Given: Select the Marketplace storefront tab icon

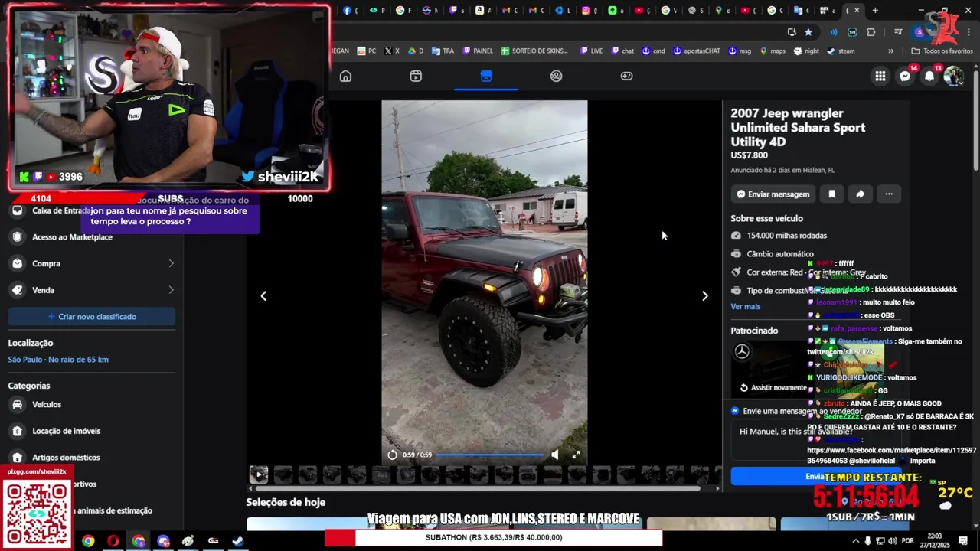Looking at the screenshot, I should 486,76.
